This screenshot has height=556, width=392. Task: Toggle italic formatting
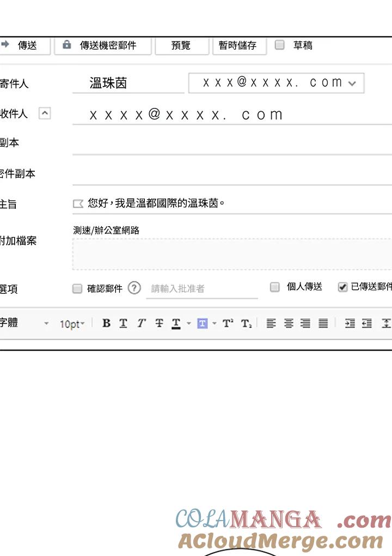(x=142, y=323)
